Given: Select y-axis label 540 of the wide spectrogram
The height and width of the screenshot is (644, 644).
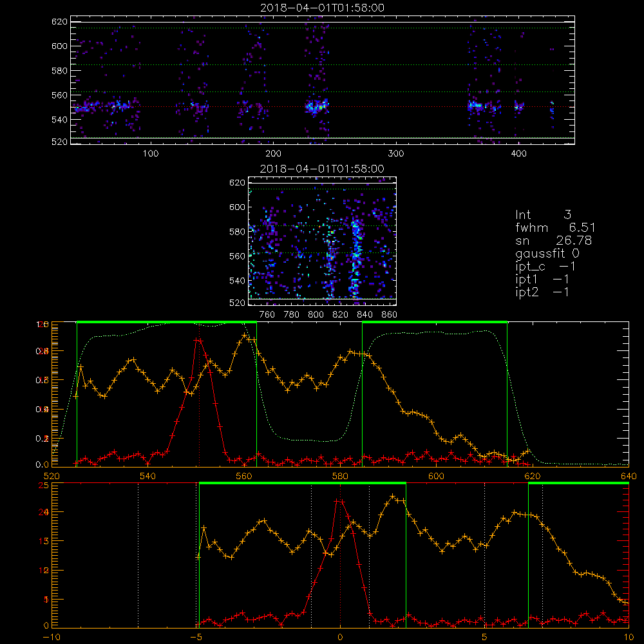Looking at the screenshot, I should point(59,120).
